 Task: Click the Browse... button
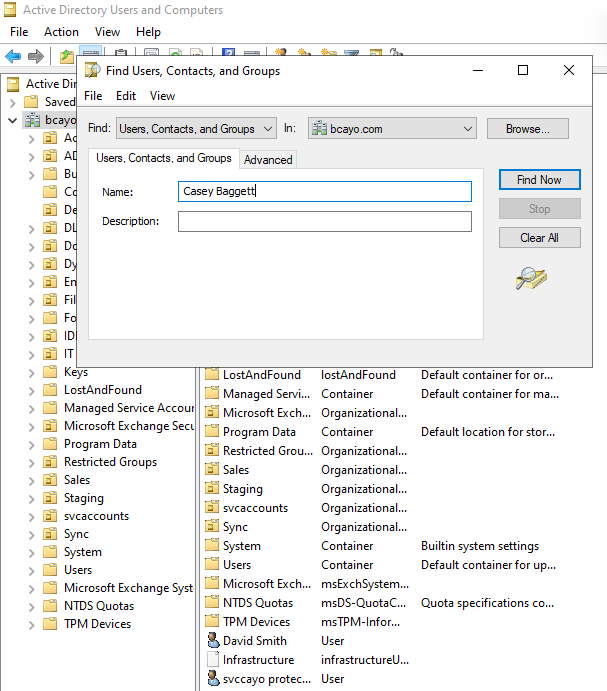[527, 129]
